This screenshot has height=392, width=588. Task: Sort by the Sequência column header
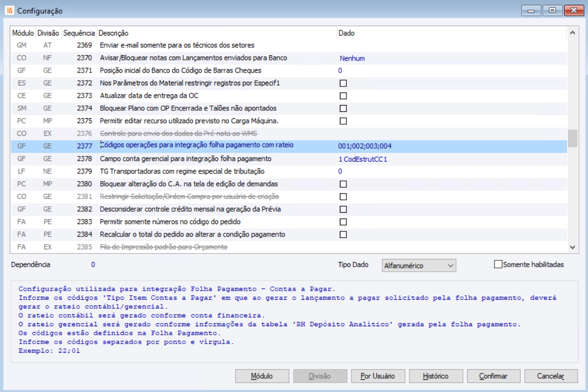point(79,33)
